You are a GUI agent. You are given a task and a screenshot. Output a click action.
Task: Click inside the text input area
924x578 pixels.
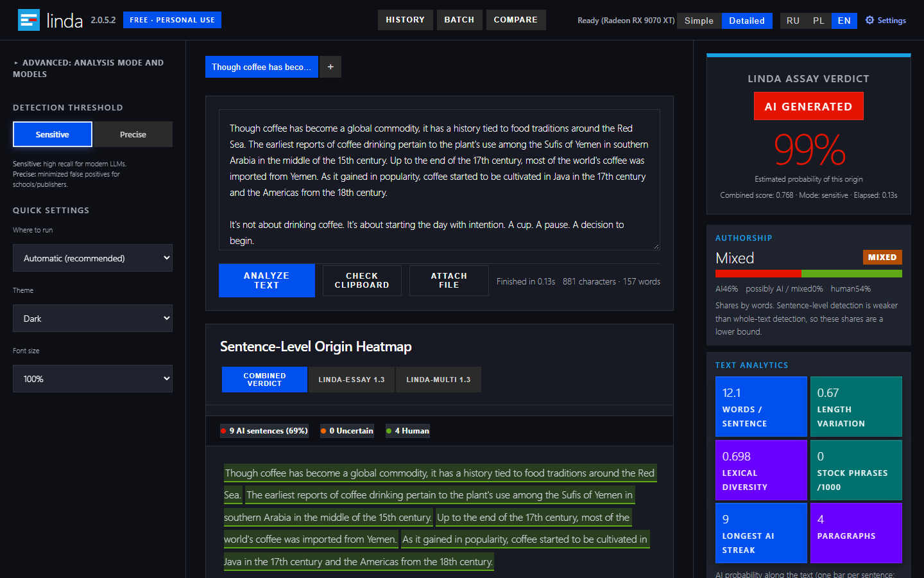[440, 180]
